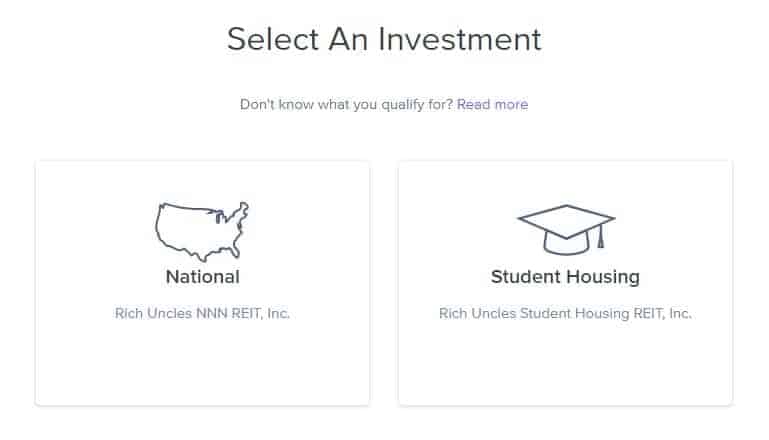Click Rich Uncles Student Housing REIT, Inc. text
Screen dimensions: 769x440
(565, 313)
